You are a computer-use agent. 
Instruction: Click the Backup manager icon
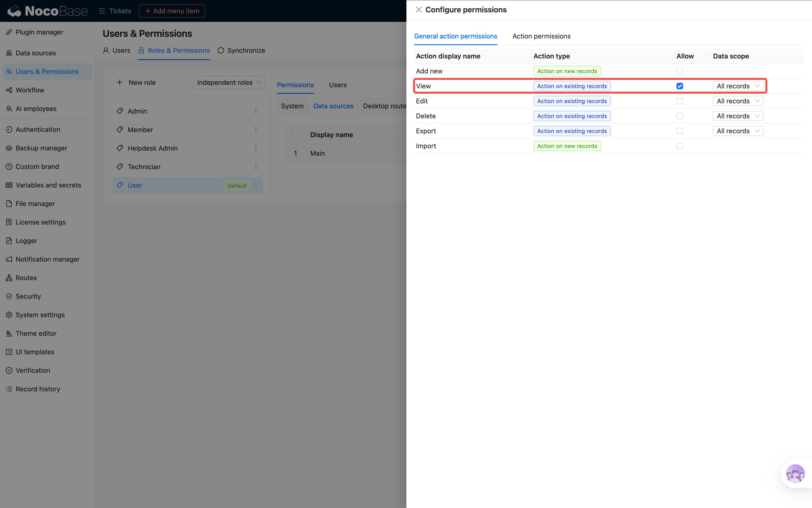[x=9, y=148]
